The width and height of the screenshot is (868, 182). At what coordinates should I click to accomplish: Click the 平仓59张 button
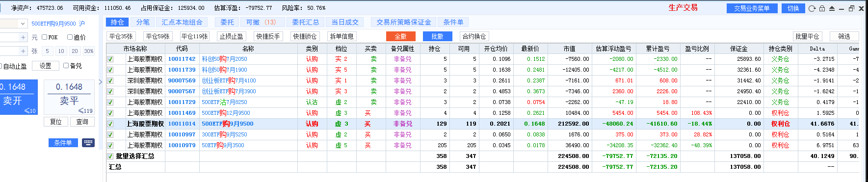(158, 36)
